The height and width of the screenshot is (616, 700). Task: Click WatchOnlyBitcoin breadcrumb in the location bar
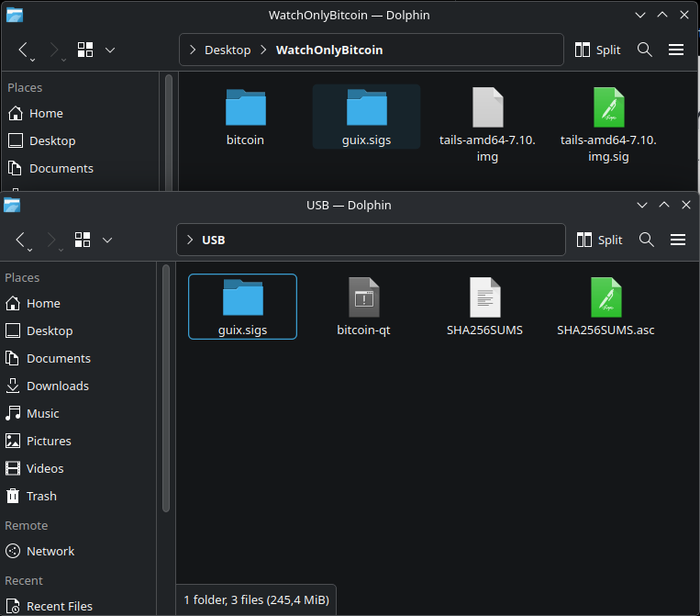click(x=329, y=50)
